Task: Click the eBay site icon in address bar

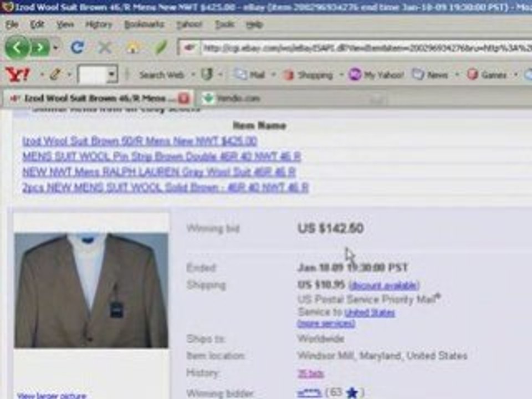Action: pyautogui.click(x=190, y=48)
